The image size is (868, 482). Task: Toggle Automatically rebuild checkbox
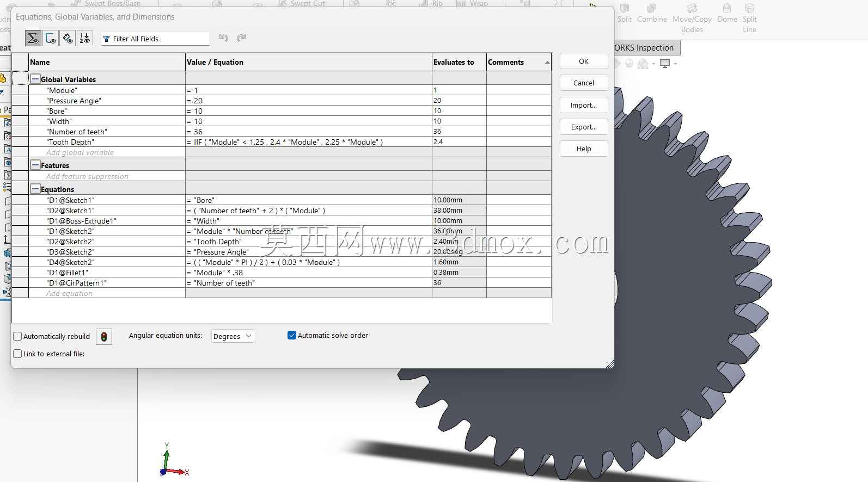click(x=17, y=337)
